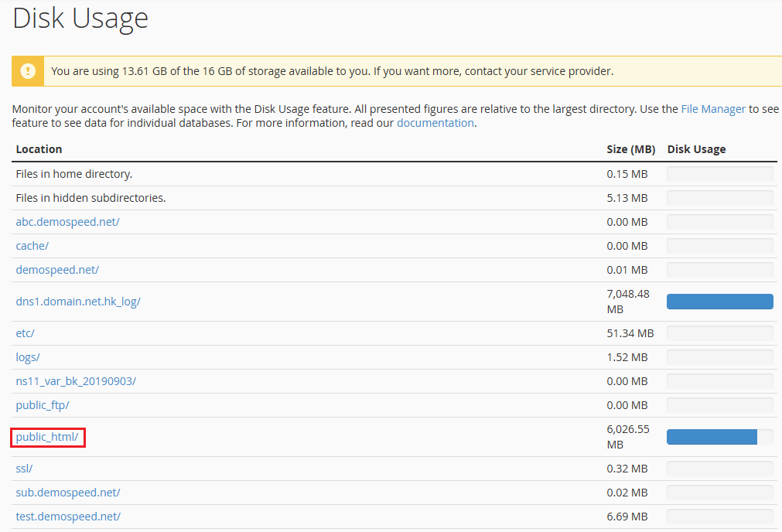Screen dimensions: 782x532
Task: Open the cache/ directory link
Action: [32, 246]
